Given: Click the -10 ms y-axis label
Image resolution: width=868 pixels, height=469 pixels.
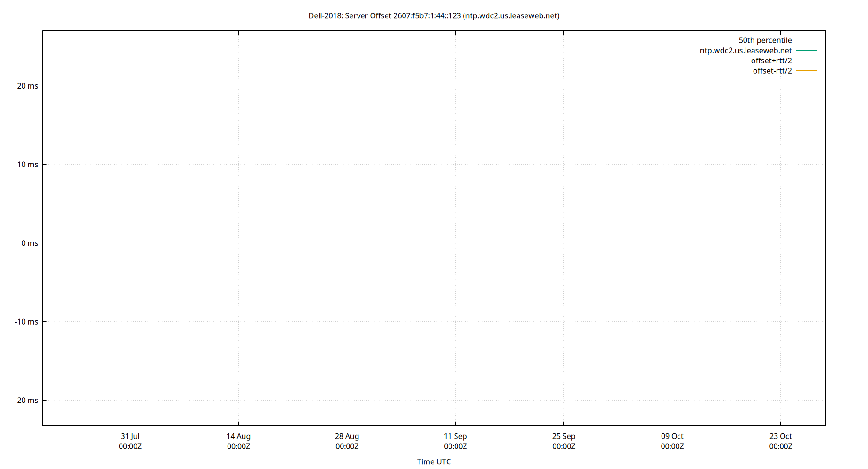Looking at the screenshot, I should pyautogui.click(x=25, y=321).
